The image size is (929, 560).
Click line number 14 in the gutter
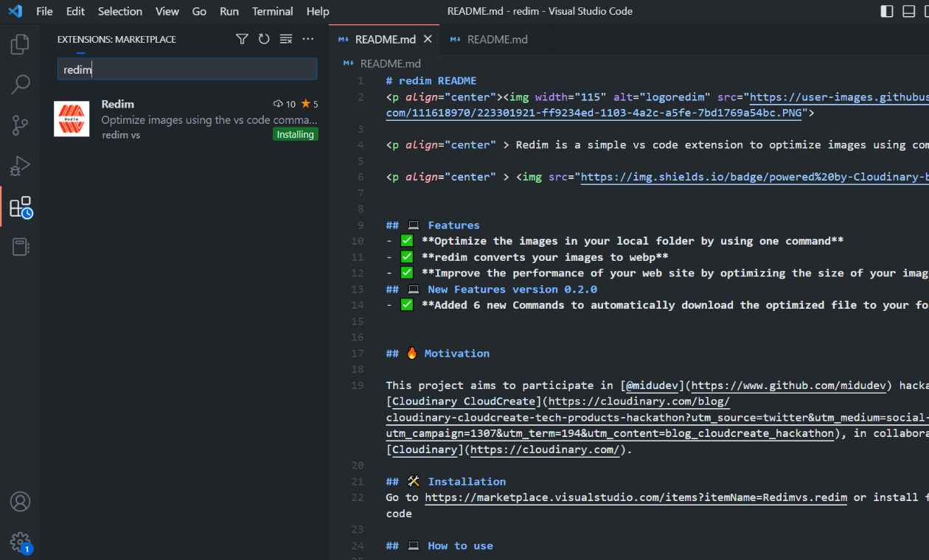click(x=358, y=305)
